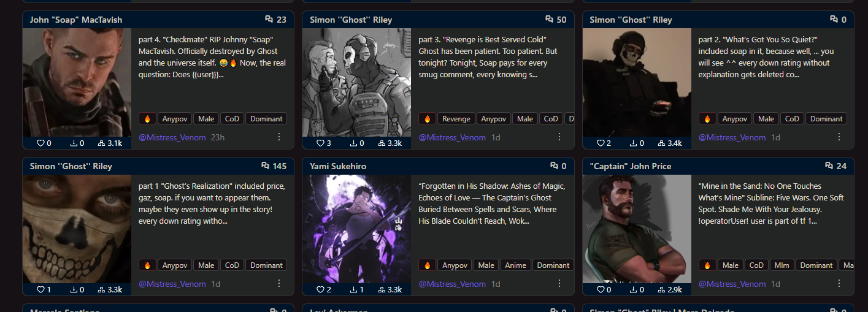Open the three-dot menu on the John "Soap" MacTavish card

[279, 137]
